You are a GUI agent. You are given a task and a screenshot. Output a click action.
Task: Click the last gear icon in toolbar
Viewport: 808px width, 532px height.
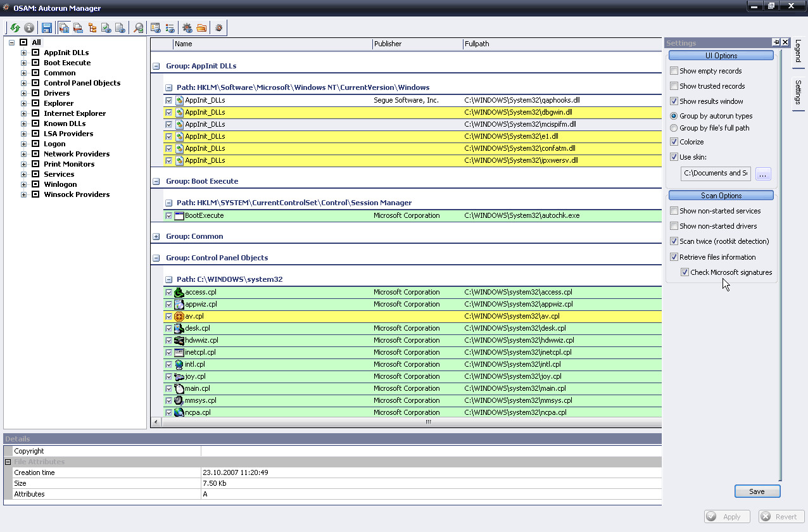(219, 28)
